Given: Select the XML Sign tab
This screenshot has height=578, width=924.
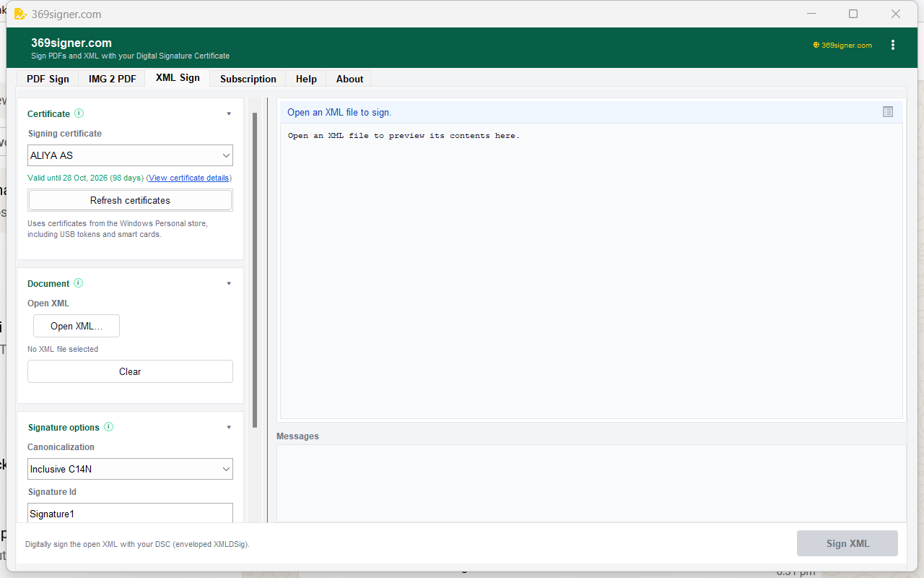Looking at the screenshot, I should (178, 78).
